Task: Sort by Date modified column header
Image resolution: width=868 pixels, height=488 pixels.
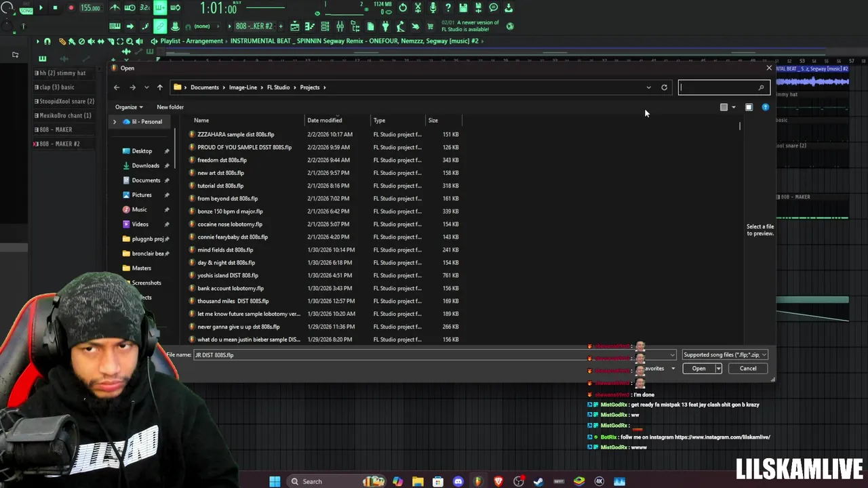Action: (325, 121)
